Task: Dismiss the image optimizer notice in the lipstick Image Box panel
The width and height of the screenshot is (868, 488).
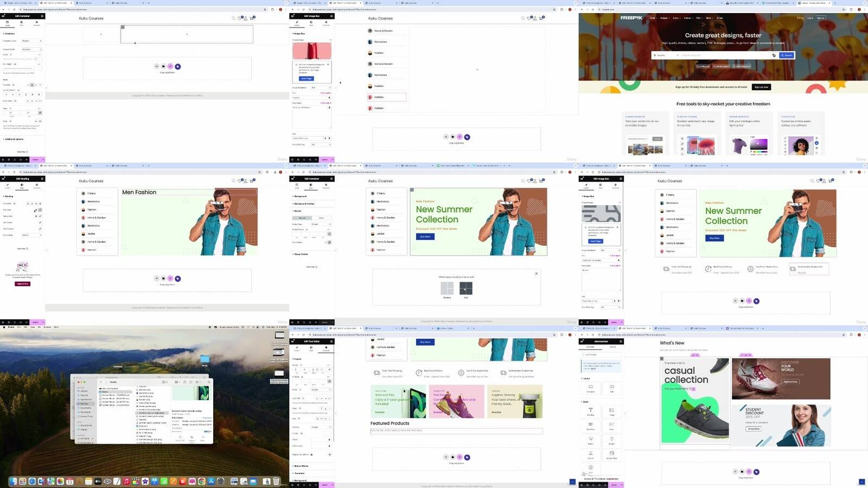Action: pyautogui.click(x=328, y=65)
